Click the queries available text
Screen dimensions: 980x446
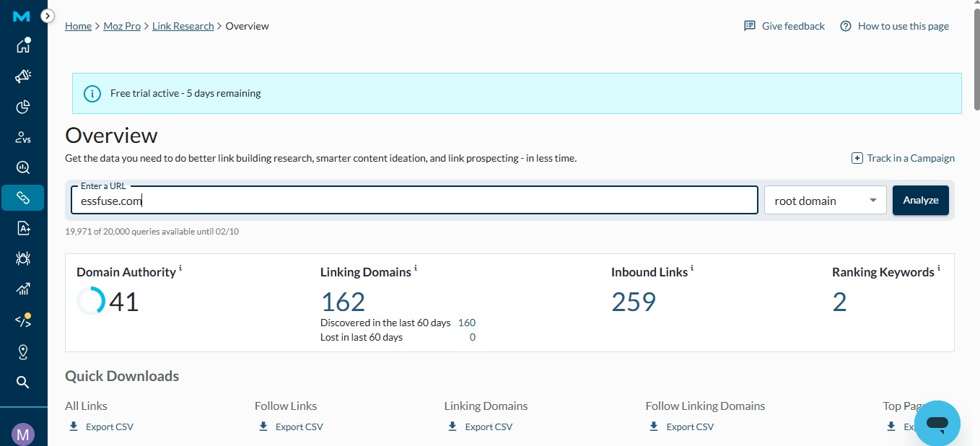152,232
